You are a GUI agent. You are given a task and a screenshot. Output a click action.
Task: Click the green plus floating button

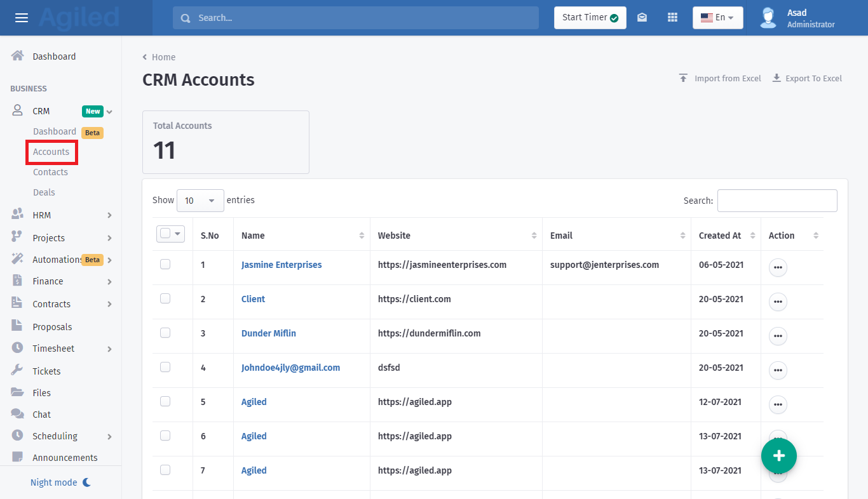[x=778, y=455]
